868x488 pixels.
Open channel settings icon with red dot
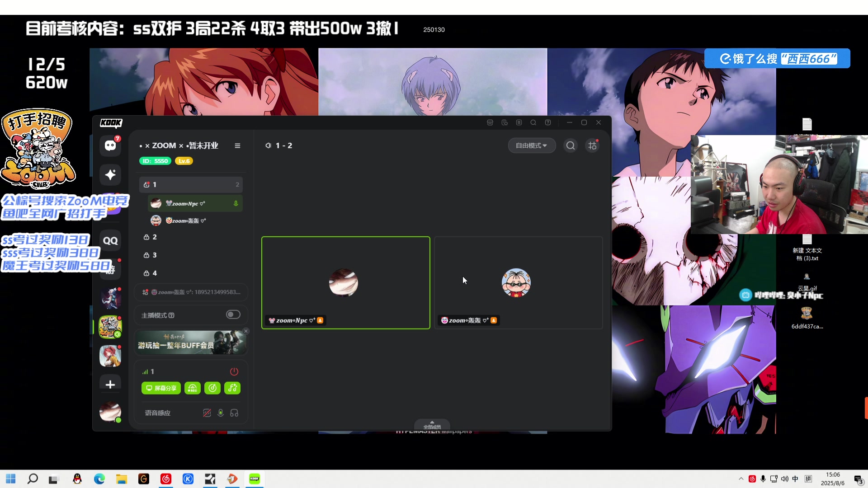pyautogui.click(x=592, y=145)
